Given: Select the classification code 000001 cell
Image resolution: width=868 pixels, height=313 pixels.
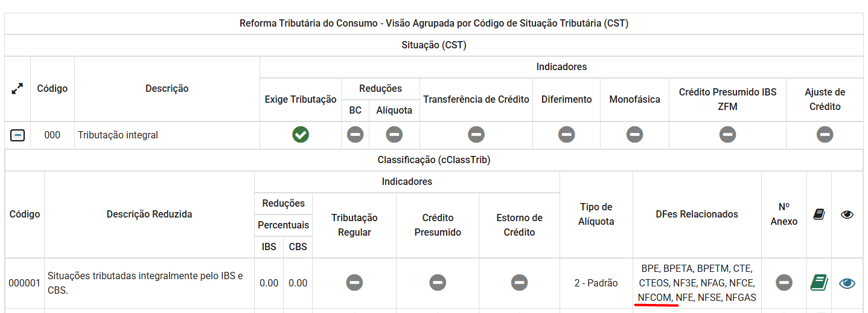Looking at the screenshot, I should 25,283.
